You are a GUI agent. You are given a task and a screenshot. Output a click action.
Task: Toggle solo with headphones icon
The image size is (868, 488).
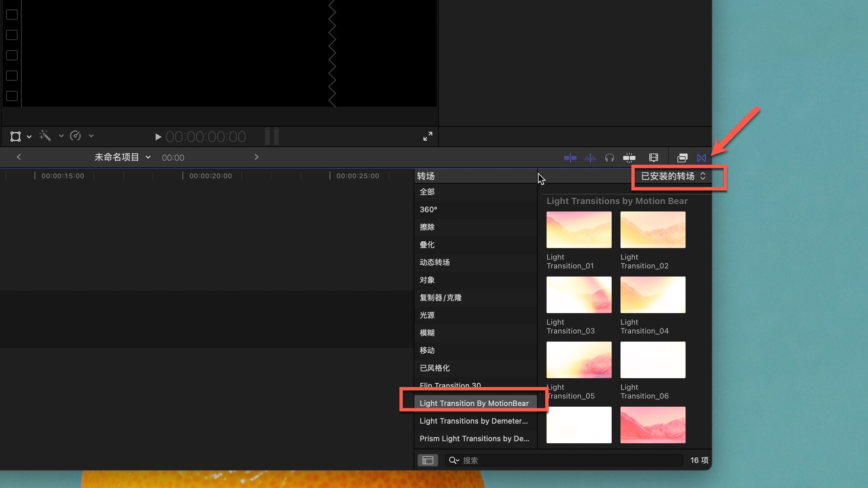[609, 158]
